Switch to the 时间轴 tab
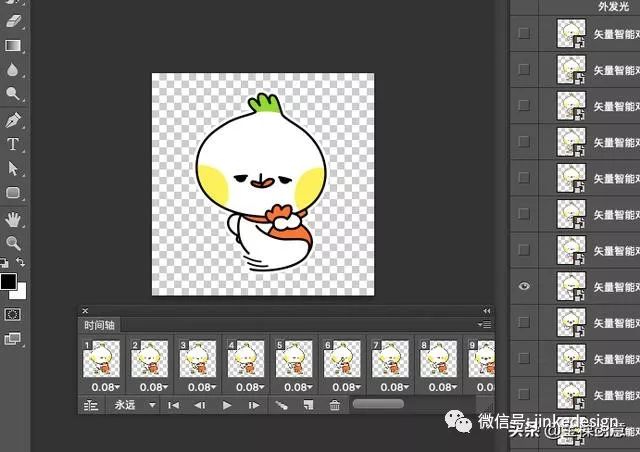Screen dimensions: 640x452 click(99, 325)
